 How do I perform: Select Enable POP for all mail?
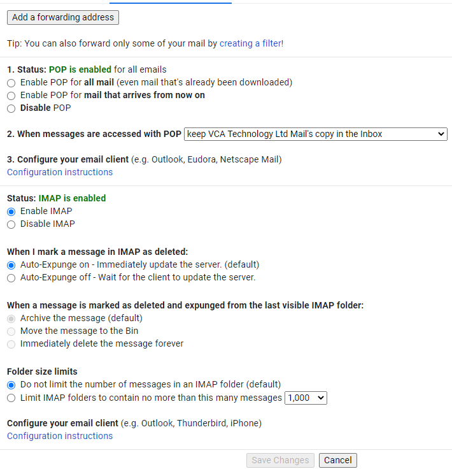tap(11, 83)
